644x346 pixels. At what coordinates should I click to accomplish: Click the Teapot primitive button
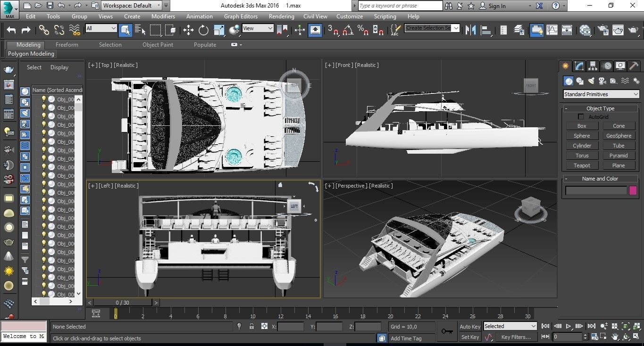[582, 165]
